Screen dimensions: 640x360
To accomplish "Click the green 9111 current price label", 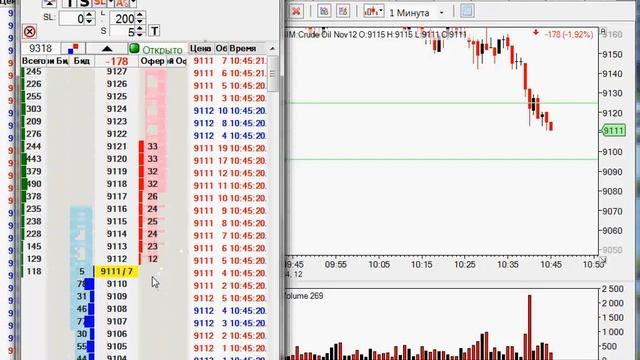I will [613, 131].
